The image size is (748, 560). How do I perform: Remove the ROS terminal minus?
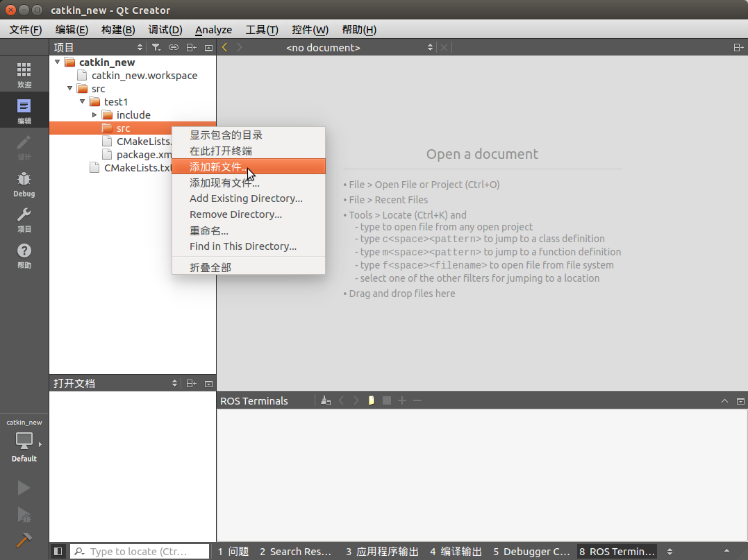tap(417, 400)
